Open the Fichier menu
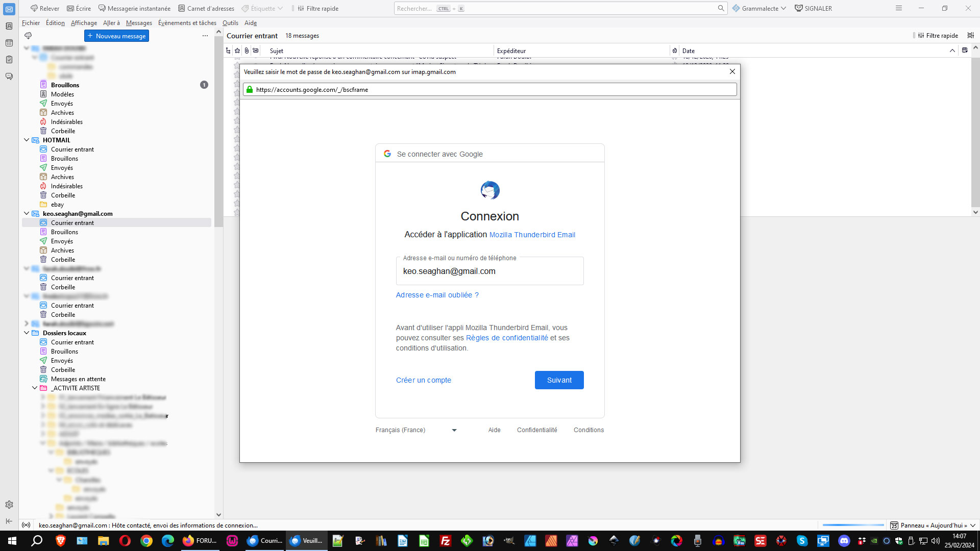The width and height of the screenshot is (980, 551). coord(31,23)
